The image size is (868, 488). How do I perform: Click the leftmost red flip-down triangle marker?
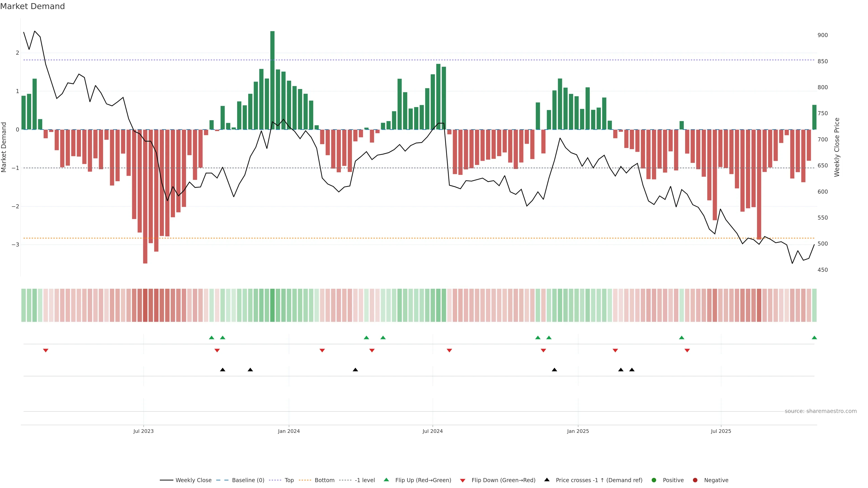[x=46, y=351]
